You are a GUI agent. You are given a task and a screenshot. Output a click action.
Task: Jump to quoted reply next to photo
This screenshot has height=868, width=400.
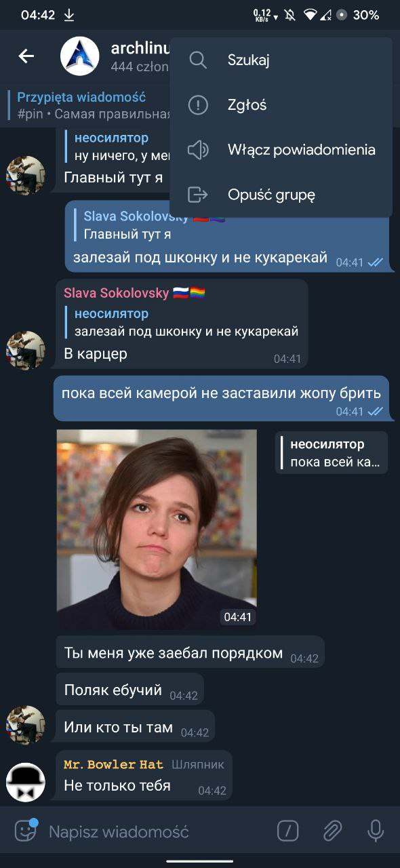[332, 452]
